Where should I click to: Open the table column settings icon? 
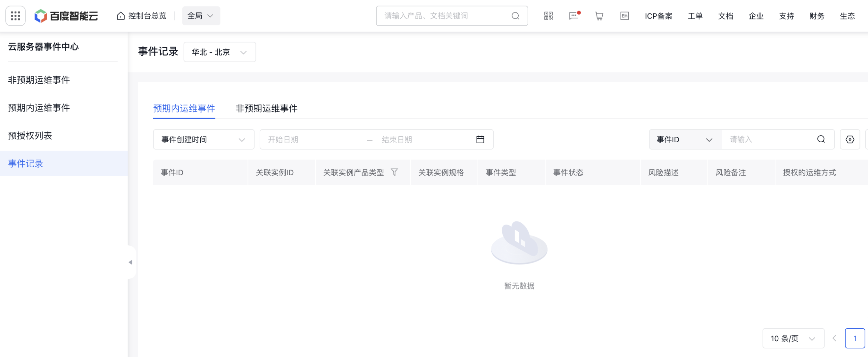click(850, 139)
